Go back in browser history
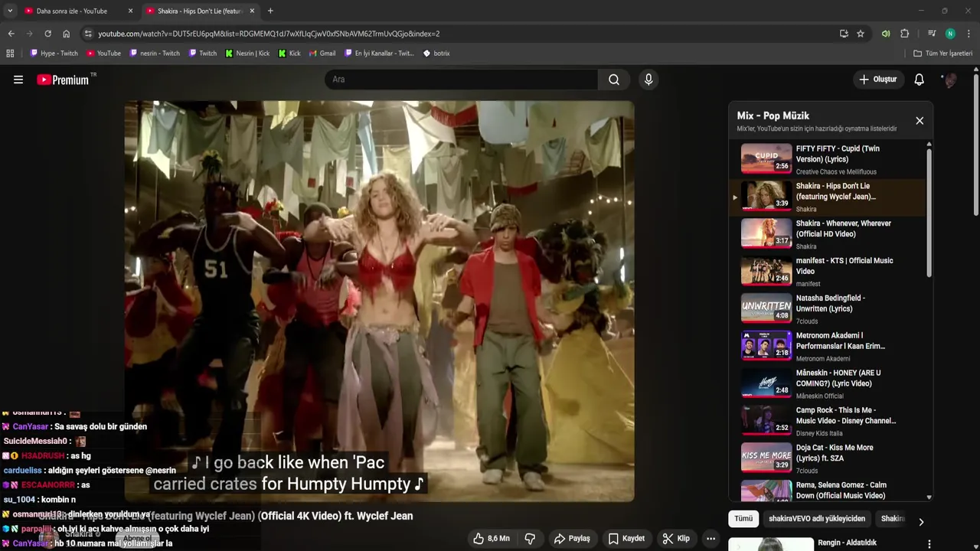 (11, 34)
